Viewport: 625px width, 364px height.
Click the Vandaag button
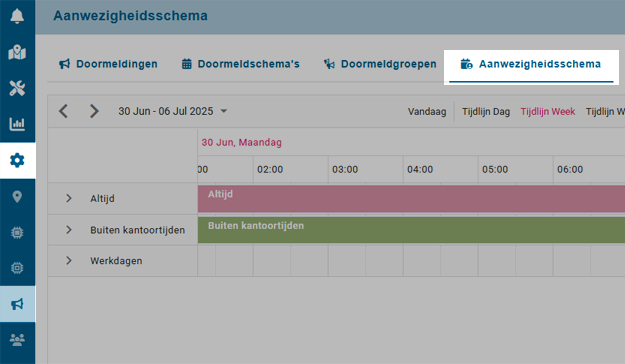[x=427, y=112]
